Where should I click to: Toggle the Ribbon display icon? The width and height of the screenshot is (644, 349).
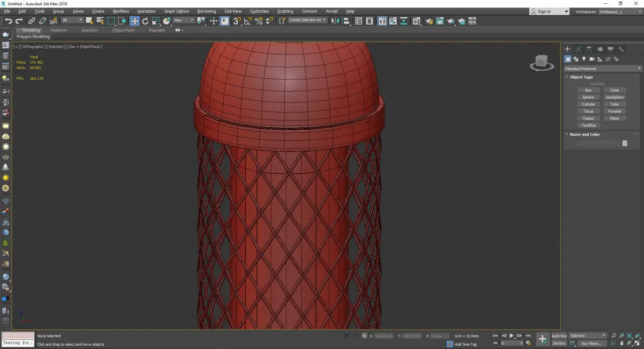point(382,21)
